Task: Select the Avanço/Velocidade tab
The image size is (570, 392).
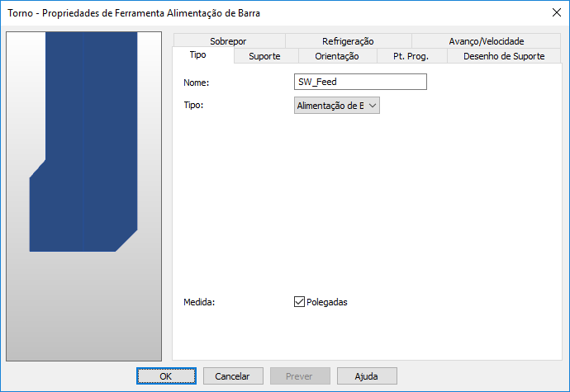Action: tap(486, 41)
